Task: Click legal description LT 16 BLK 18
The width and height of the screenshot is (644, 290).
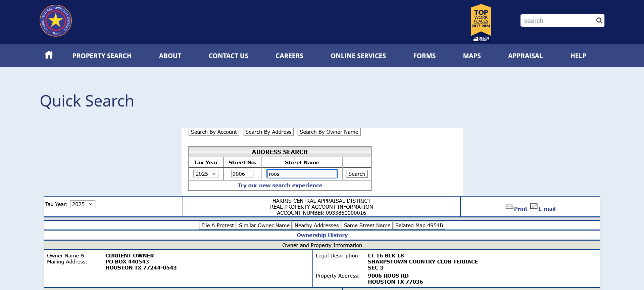Action: click(386, 256)
